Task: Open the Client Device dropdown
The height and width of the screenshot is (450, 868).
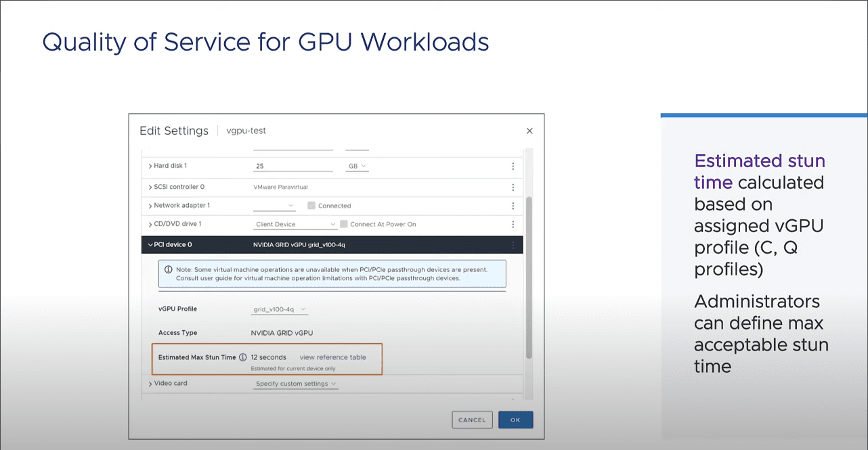Action: pyautogui.click(x=295, y=224)
